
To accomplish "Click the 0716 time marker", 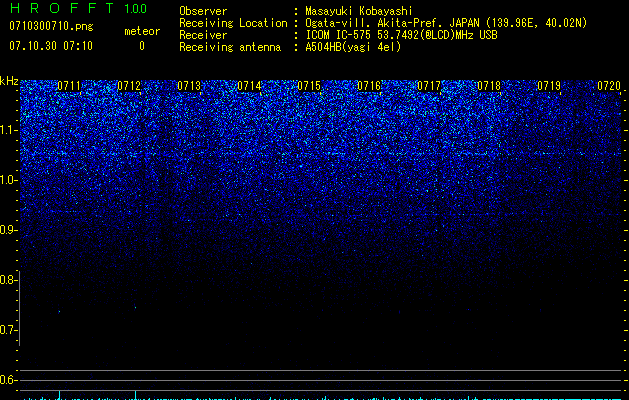I will (369, 86).
